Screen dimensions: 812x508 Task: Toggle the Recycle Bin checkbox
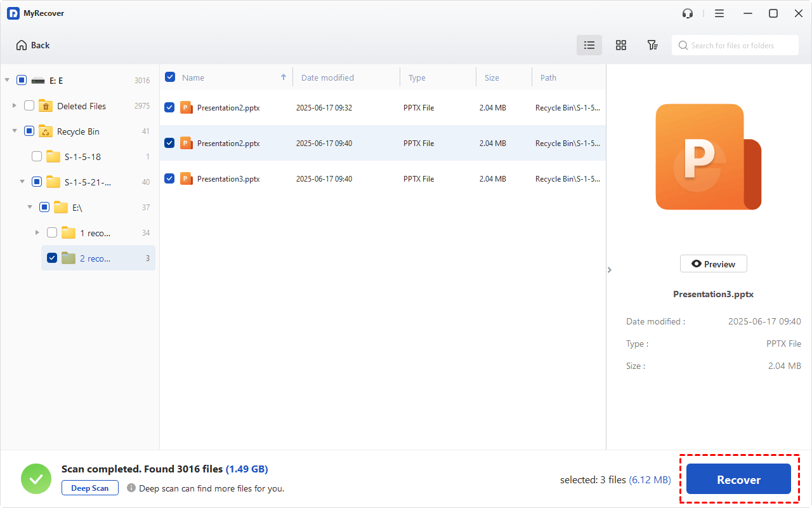pos(29,131)
